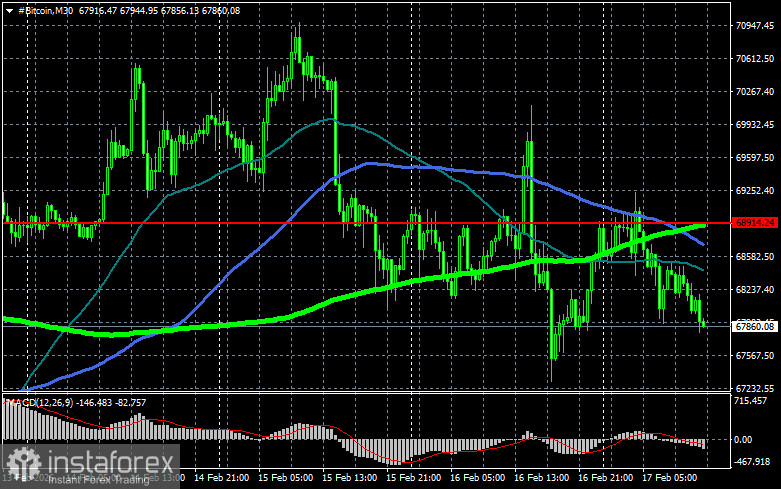Click the 68582.50 price axis label
Image resolution: width=781 pixels, height=489 pixels.
[755, 256]
